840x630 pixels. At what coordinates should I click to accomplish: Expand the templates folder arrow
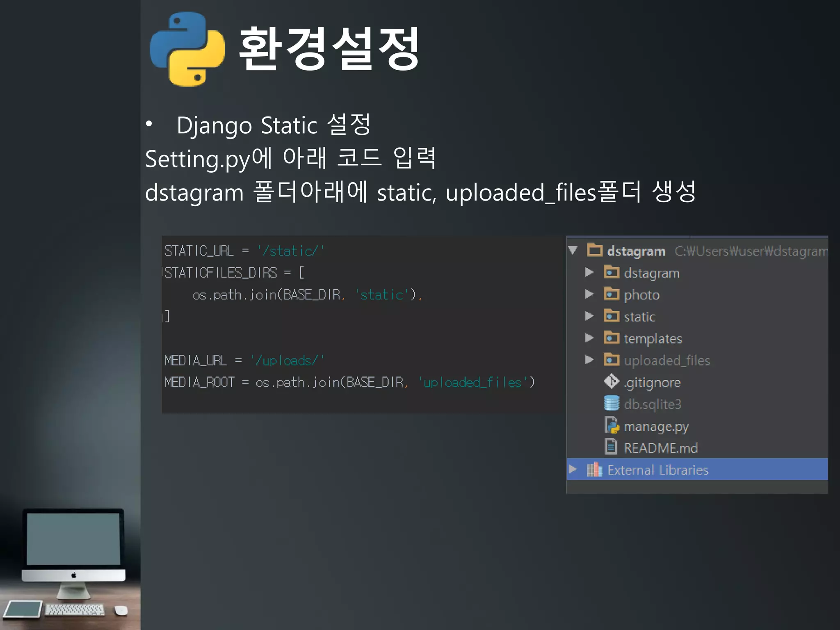[589, 338]
